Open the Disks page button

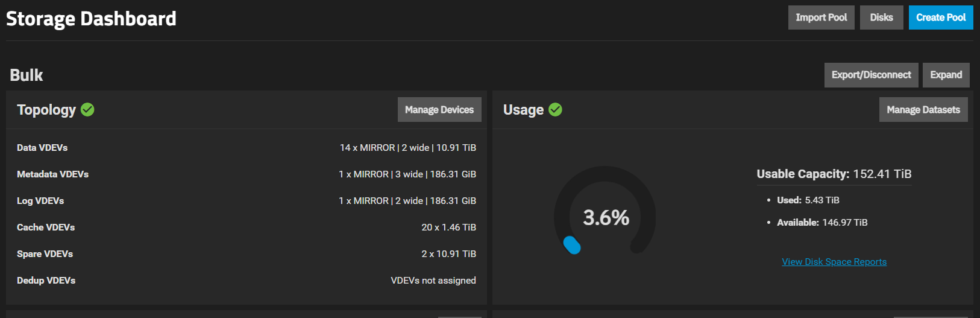[x=881, y=17]
